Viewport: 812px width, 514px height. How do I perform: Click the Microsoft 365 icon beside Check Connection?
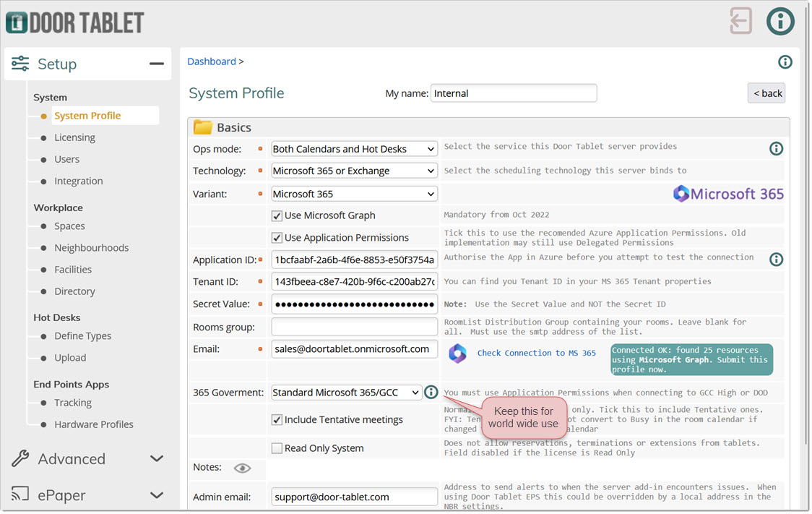(457, 354)
